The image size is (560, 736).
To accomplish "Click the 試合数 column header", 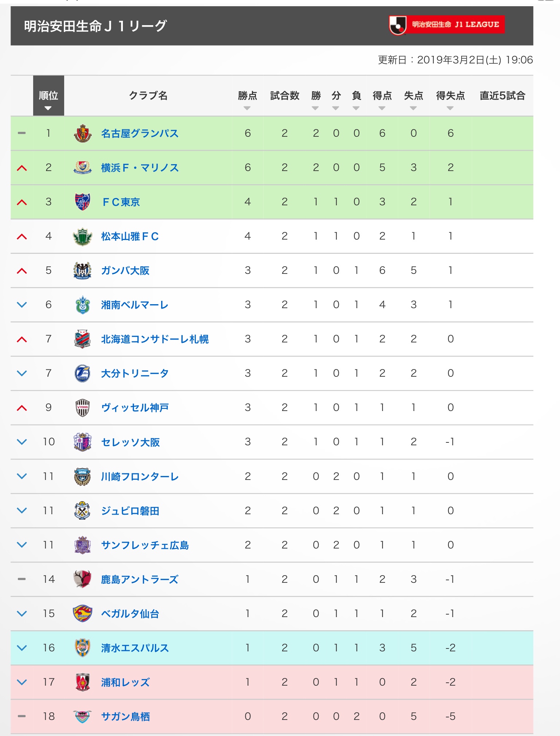I will [284, 96].
